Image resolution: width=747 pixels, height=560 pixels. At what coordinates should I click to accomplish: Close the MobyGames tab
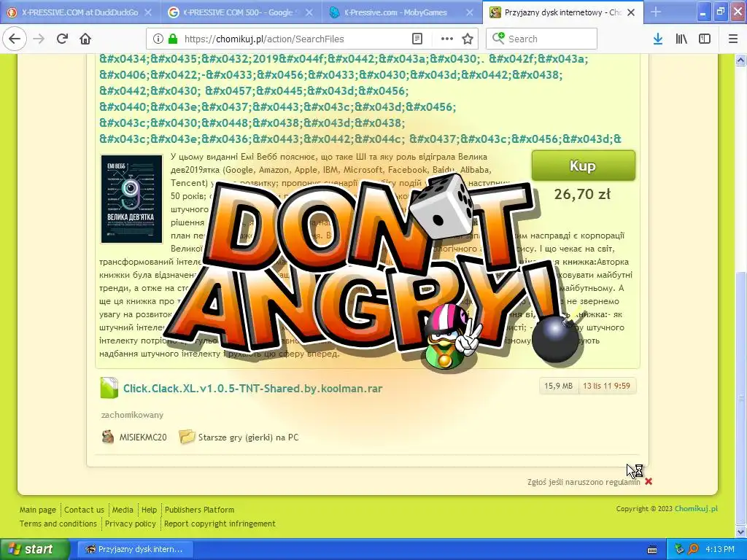point(470,13)
